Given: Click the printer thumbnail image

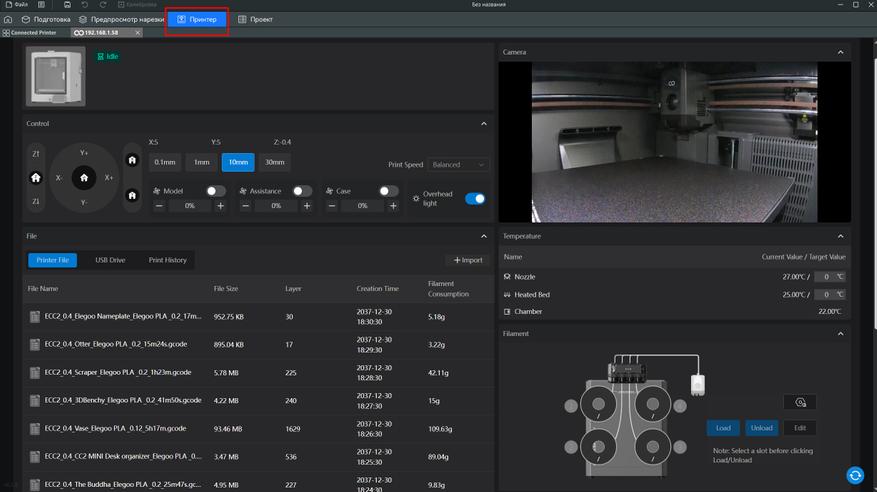Looking at the screenshot, I should [x=57, y=76].
